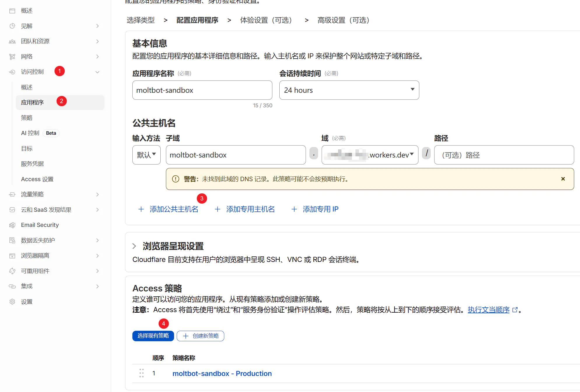Click the (可选) 路径 path input field
Screen dimensions: 580x392
[x=504, y=155]
